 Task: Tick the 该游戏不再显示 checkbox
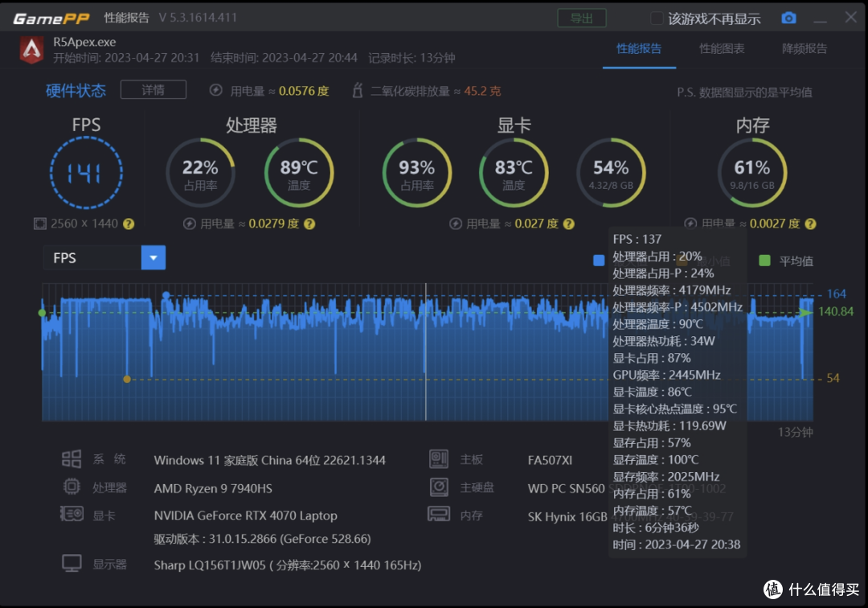pos(657,18)
